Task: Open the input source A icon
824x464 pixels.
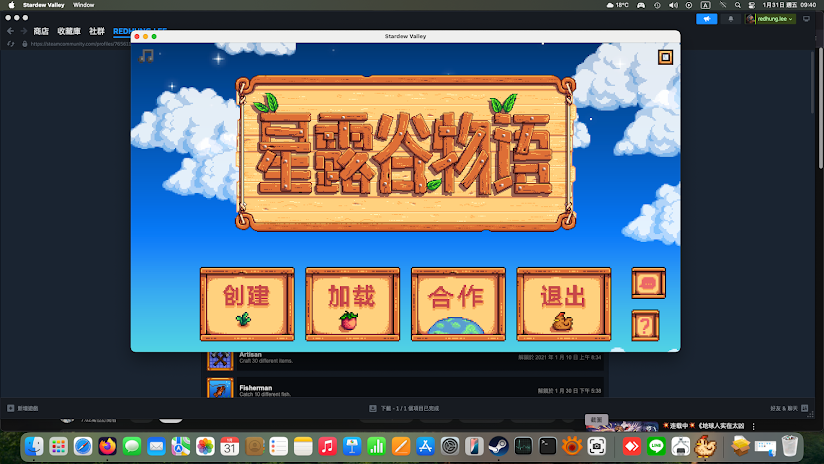Action: pyautogui.click(x=705, y=5)
